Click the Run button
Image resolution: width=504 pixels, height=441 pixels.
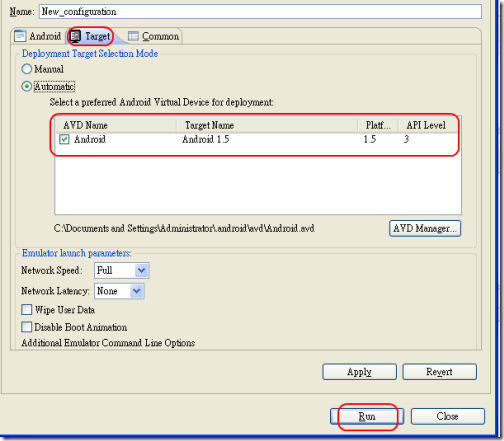[367, 416]
